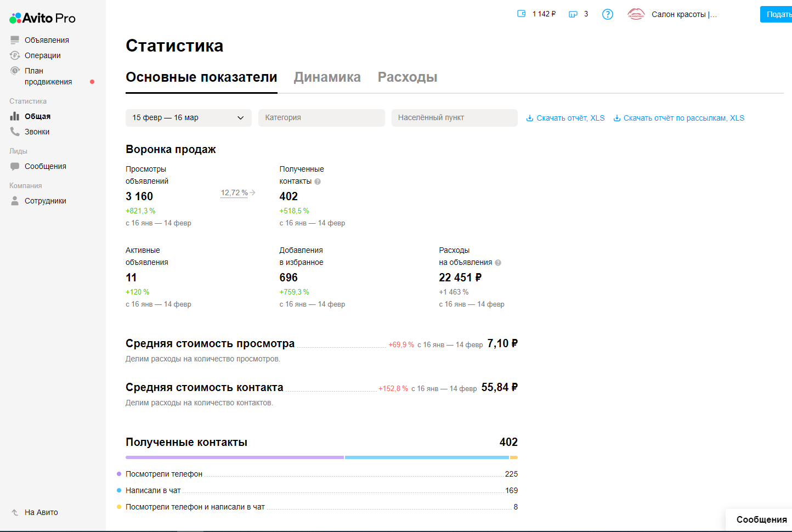This screenshot has height=532, width=792.
Task: Click the average contact cost 55,84 ₽
Action: coord(500,387)
